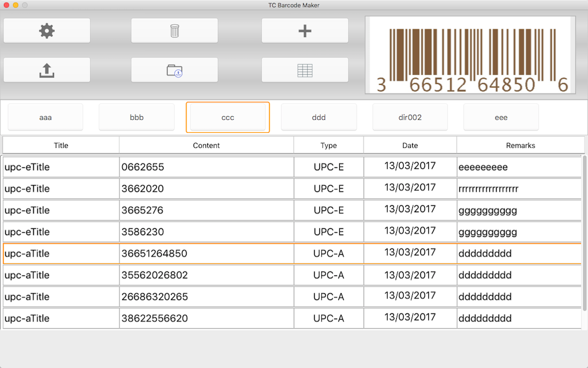Click content cell 35562026802
Viewport: 588px width, 368px height.
click(207, 275)
